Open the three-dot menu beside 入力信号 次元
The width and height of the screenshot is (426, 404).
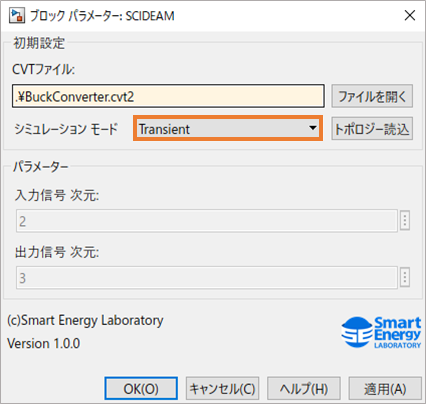[x=405, y=220]
